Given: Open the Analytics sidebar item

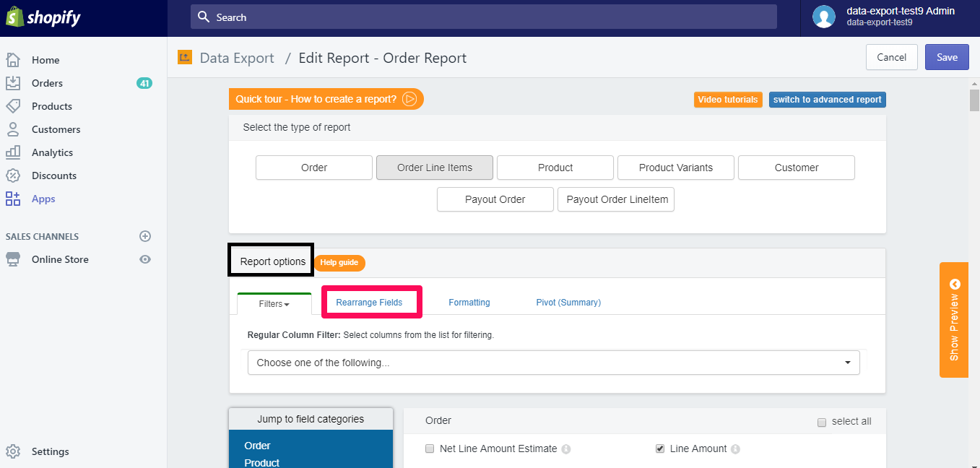Looking at the screenshot, I should click(x=51, y=152).
